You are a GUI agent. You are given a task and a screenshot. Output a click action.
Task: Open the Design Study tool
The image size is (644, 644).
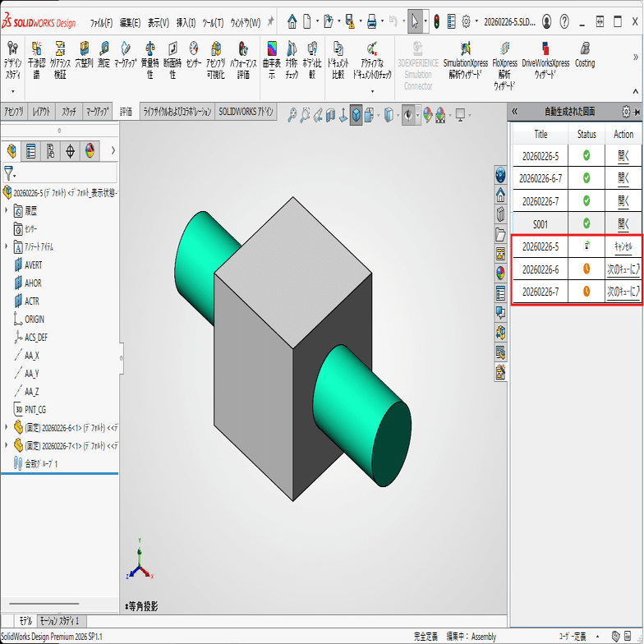point(13,61)
